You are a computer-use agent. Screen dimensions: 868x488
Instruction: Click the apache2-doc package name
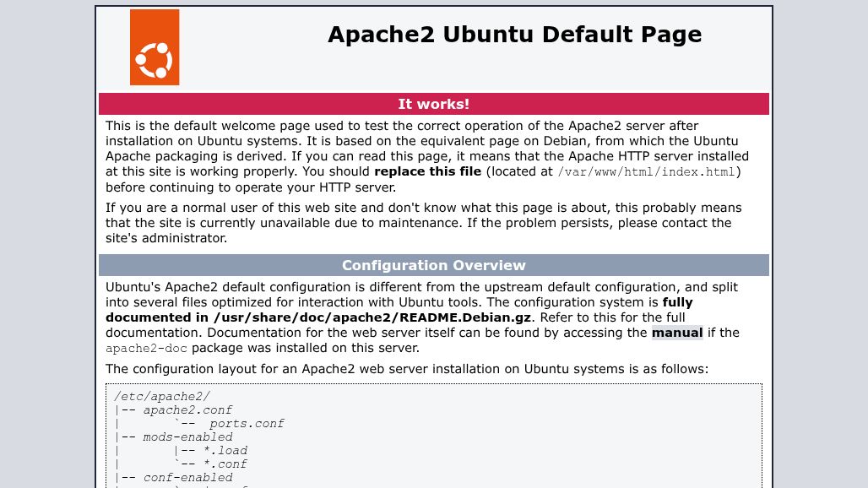pyautogui.click(x=147, y=348)
